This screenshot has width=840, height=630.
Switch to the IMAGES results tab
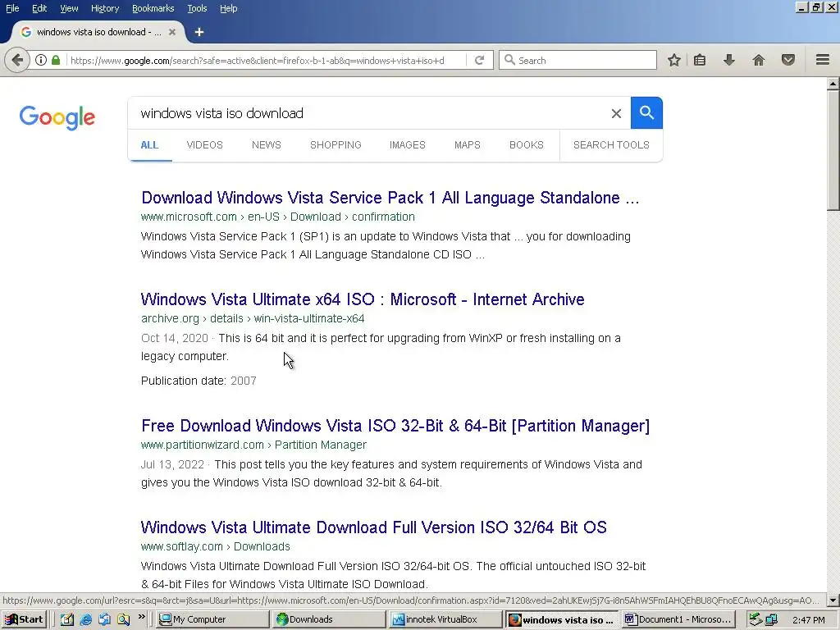coord(407,145)
